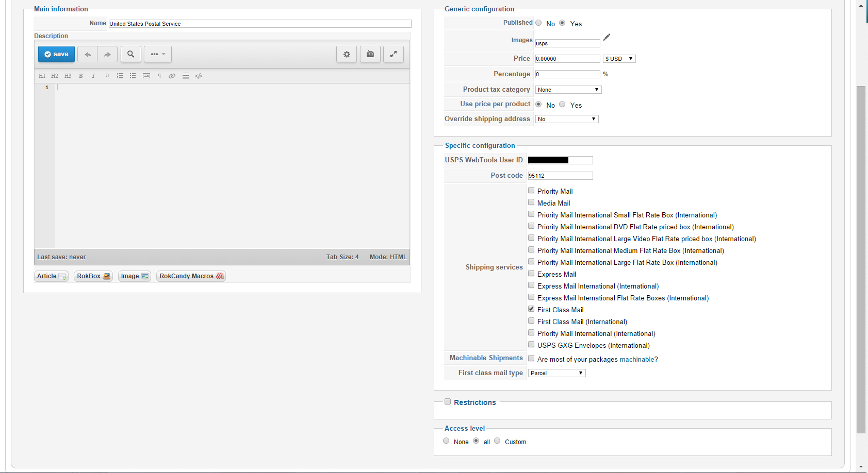The image size is (868, 473).
Task: Check Priority Mail International Large Flat Rate Box
Action: [x=531, y=261]
